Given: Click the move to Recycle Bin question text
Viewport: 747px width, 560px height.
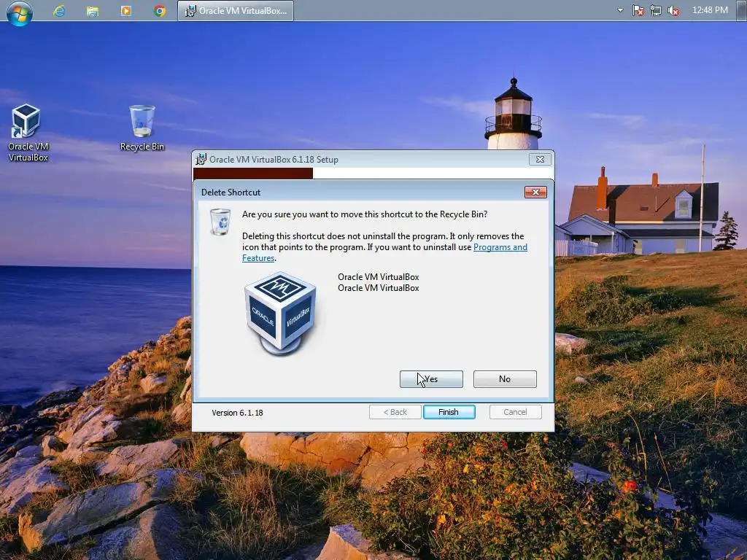Looking at the screenshot, I should click(x=365, y=214).
